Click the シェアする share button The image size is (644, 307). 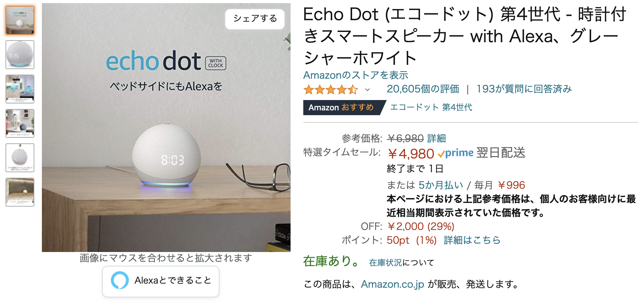255,19
